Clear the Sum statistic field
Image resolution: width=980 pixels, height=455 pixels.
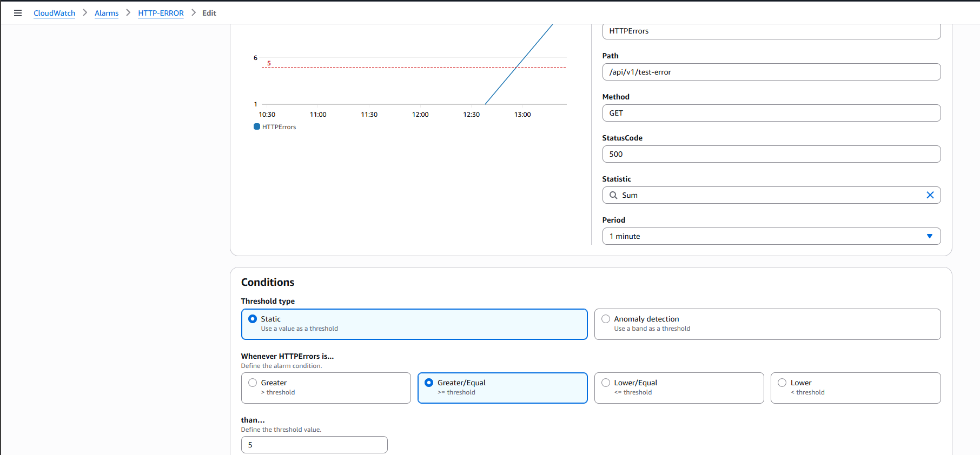coord(930,195)
